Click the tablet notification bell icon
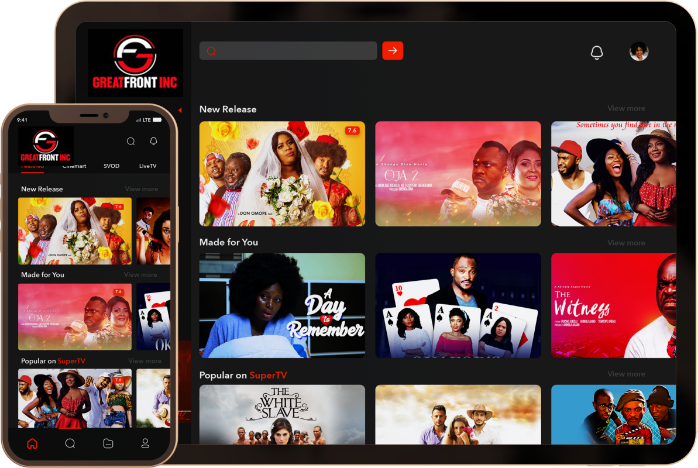 coord(597,53)
